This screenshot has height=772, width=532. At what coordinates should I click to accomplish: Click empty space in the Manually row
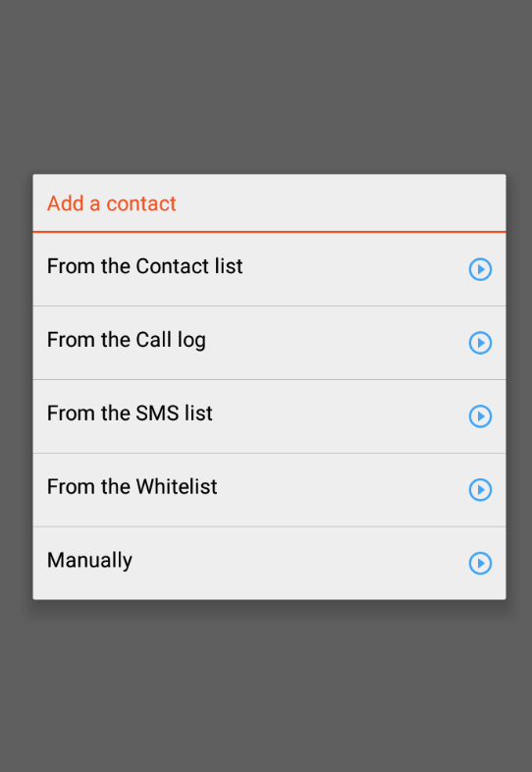pyautogui.click(x=300, y=563)
